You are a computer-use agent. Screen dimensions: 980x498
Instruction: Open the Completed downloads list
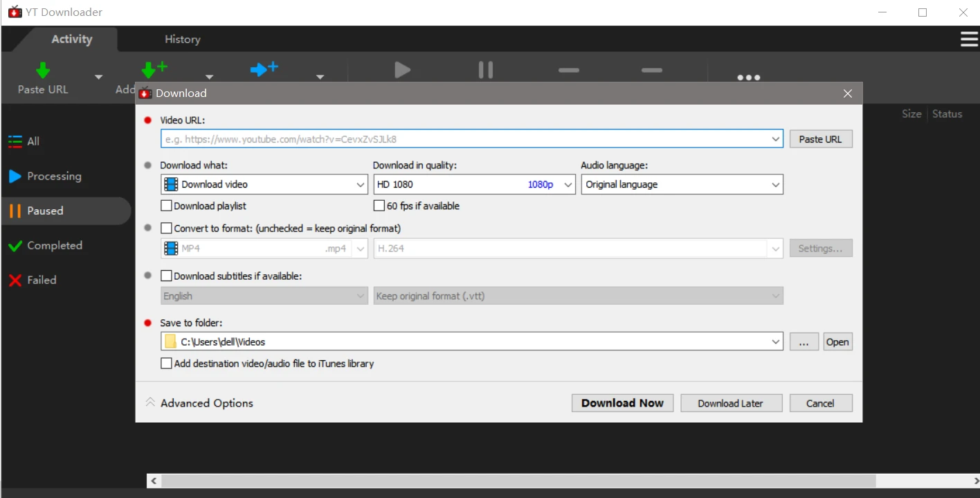pos(54,245)
